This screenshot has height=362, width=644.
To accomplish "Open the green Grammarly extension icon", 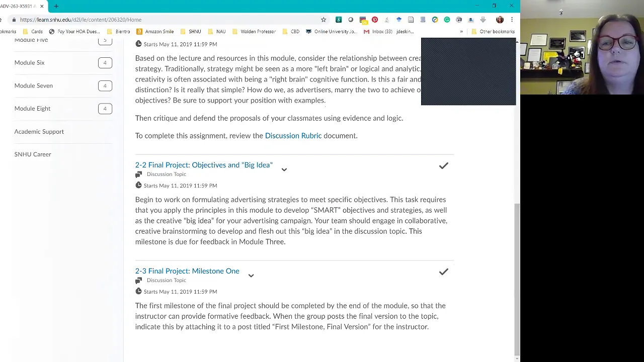I will pyautogui.click(x=447, y=20).
